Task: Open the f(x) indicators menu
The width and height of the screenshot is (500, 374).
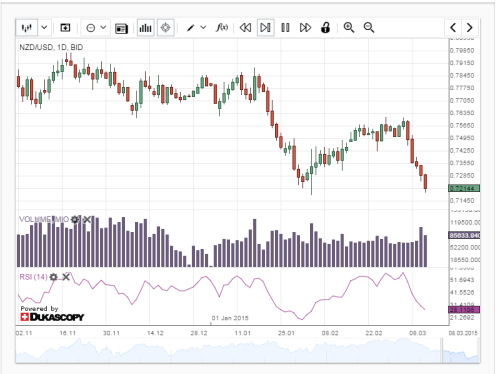Action: (222, 27)
